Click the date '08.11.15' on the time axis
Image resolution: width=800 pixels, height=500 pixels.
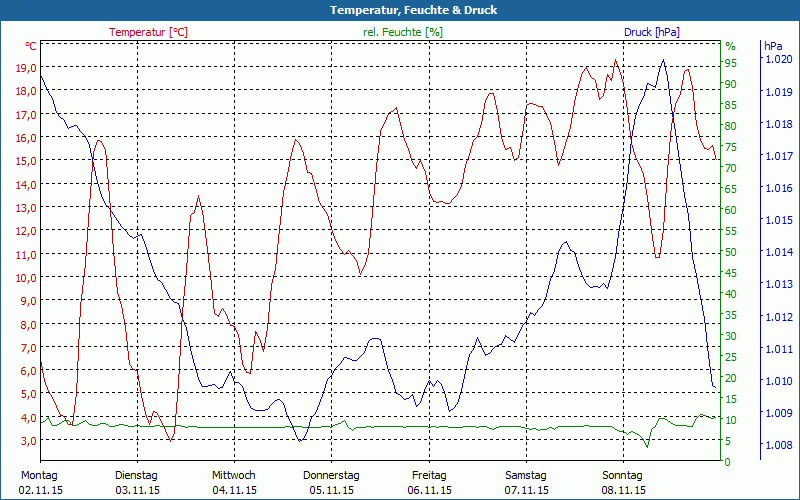pyautogui.click(x=622, y=490)
